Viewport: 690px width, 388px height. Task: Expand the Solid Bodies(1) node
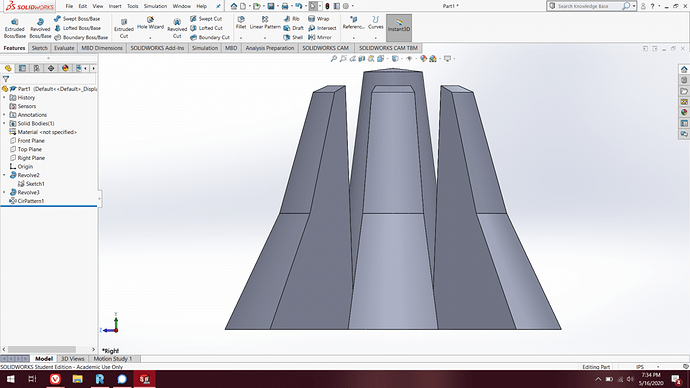[x=4, y=124]
